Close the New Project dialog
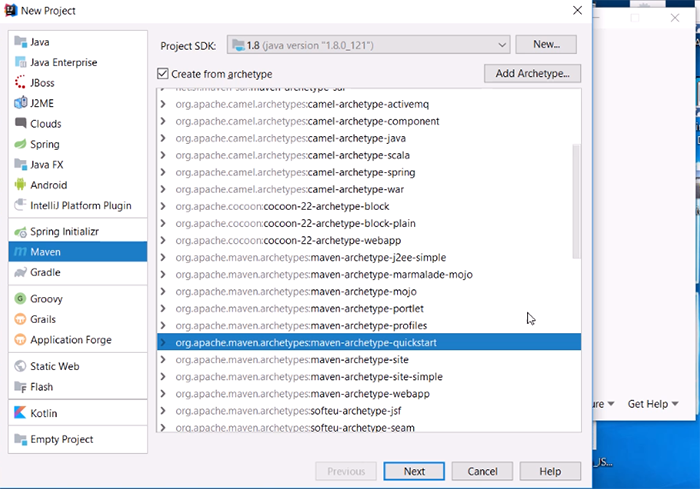Screen dimensions: 700x489 point(577,10)
